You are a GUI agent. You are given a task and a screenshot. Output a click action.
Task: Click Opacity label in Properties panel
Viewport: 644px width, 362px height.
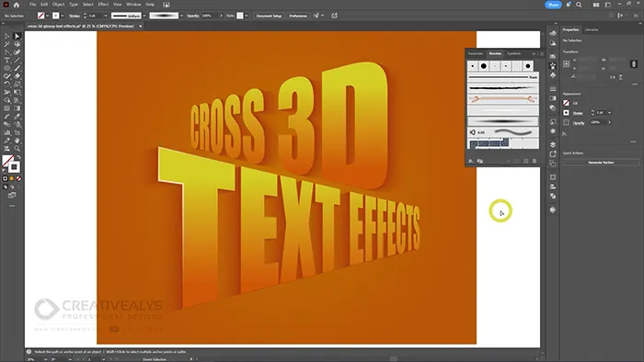click(579, 122)
